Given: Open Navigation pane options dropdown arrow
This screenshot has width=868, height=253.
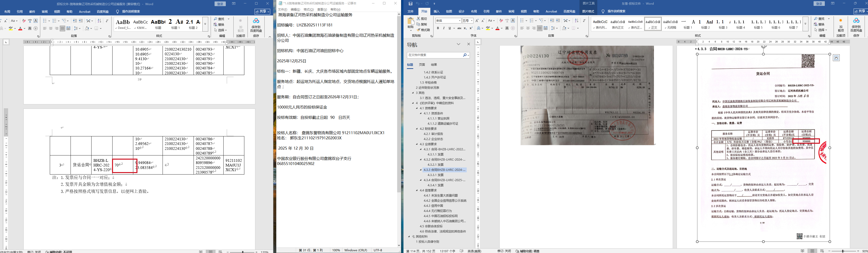Looking at the screenshot, I should click(x=458, y=44).
